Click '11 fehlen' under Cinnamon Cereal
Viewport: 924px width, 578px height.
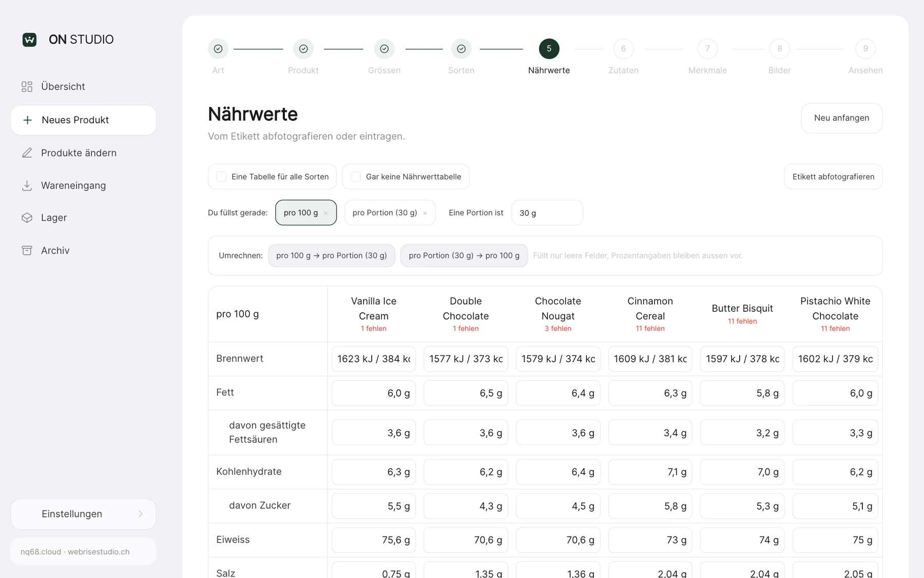coord(650,329)
